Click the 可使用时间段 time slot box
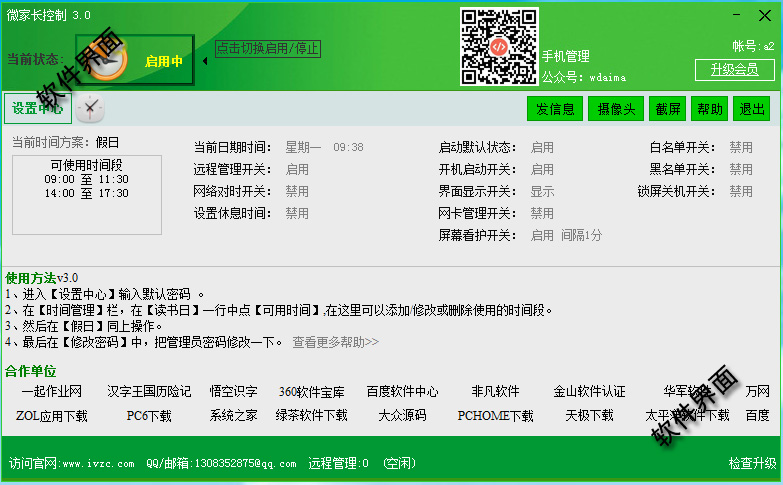The width and height of the screenshot is (783, 485). 87,195
